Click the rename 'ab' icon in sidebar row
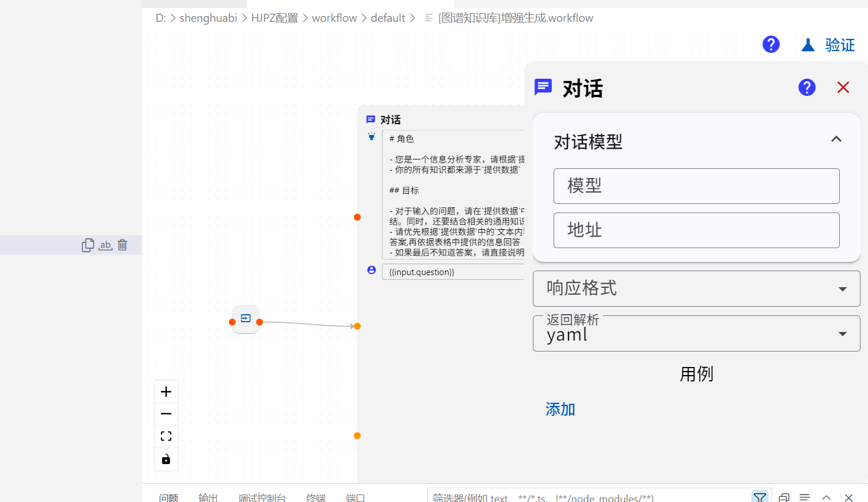This screenshot has height=502, width=868. pyautogui.click(x=105, y=245)
